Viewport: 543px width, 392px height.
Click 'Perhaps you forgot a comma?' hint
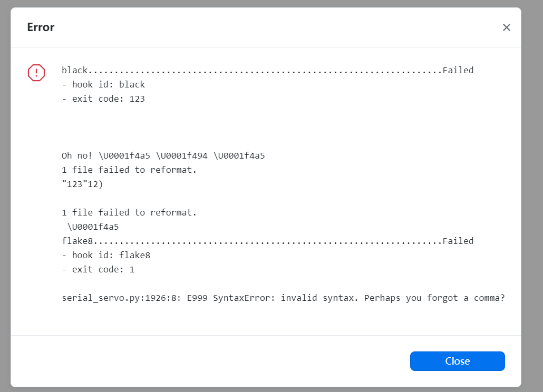[434, 298]
